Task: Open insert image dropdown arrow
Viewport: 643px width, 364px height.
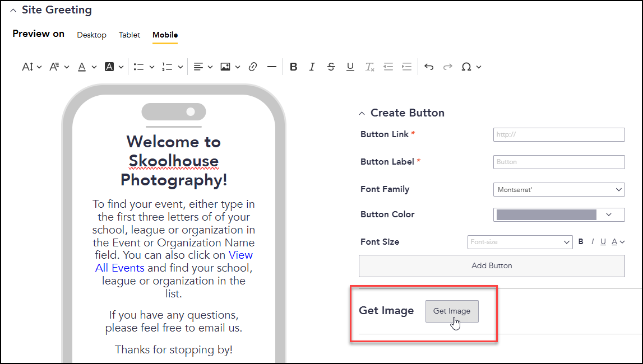Action: pyautogui.click(x=238, y=67)
